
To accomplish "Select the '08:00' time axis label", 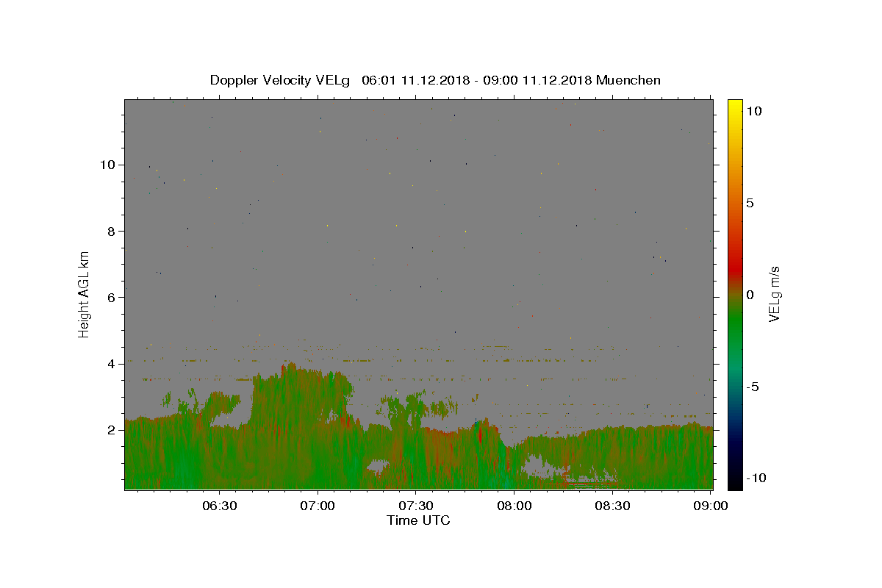I will point(514,506).
